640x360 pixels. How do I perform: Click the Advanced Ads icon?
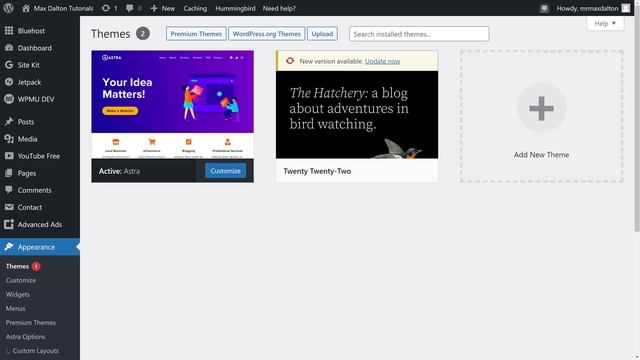(x=9, y=224)
